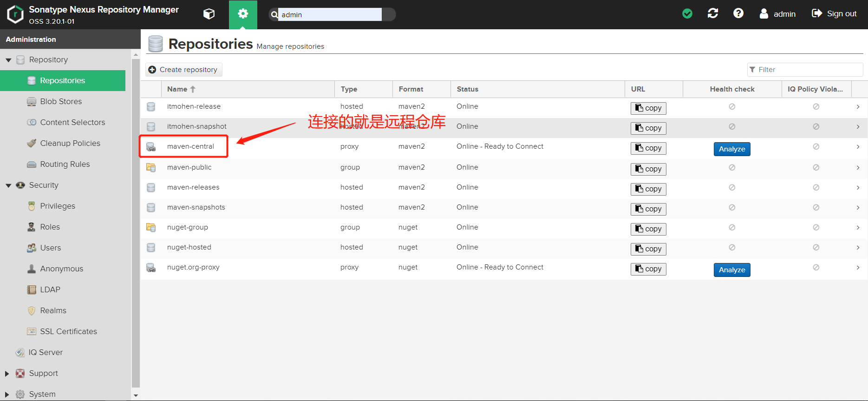This screenshot has height=401, width=868.
Task: Click the maven-central proxy repository icon
Action: (x=151, y=147)
